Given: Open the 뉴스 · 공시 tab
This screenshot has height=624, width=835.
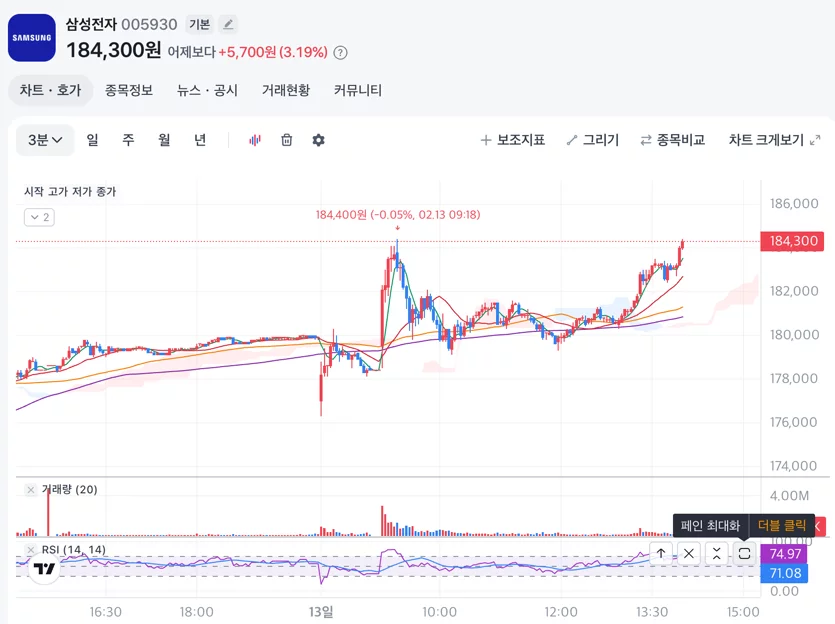Looking at the screenshot, I should (x=207, y=90).
